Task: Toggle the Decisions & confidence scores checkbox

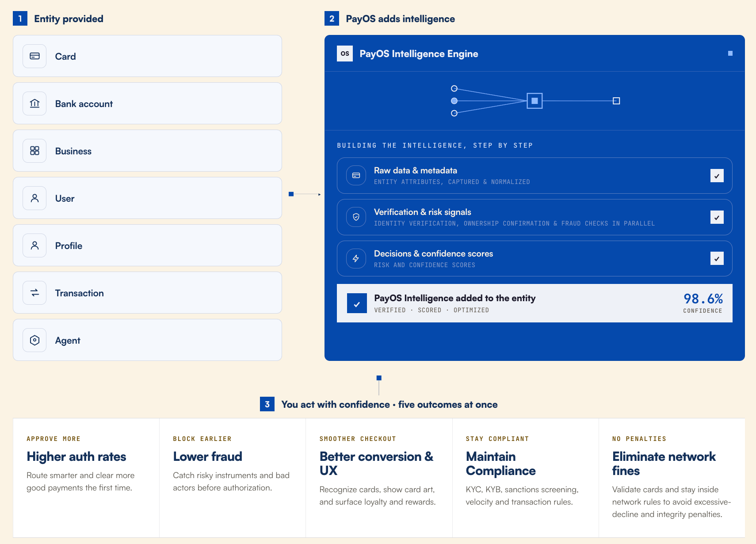Action: tap(717, 258)
